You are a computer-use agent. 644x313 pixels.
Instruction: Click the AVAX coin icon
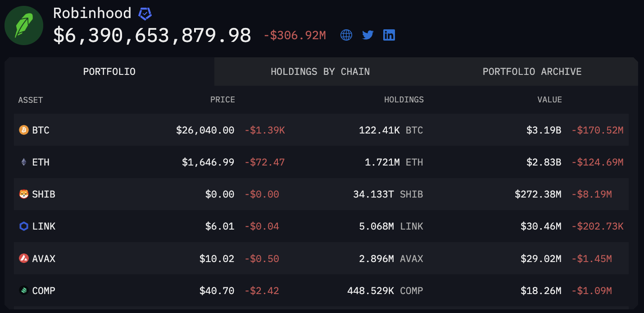pos(24,258)
